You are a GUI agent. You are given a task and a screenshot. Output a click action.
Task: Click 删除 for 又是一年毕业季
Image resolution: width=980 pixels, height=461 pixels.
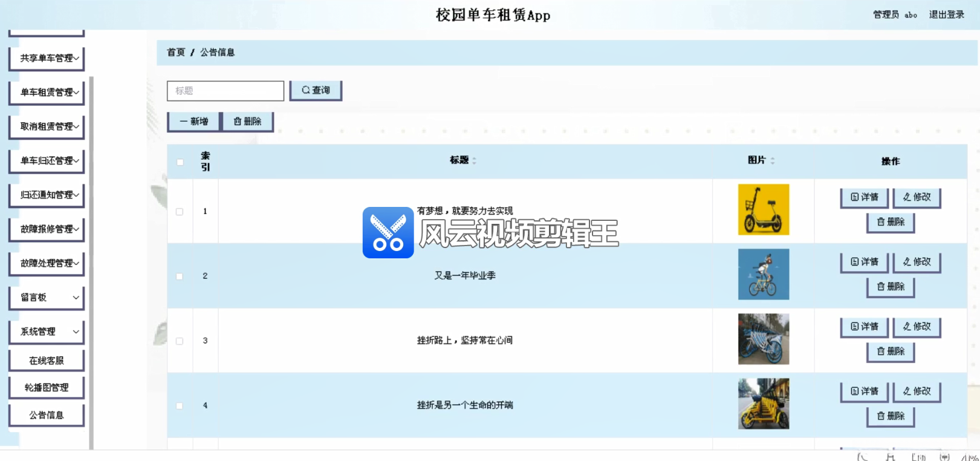pyautogui.click(x=891, y=287)
